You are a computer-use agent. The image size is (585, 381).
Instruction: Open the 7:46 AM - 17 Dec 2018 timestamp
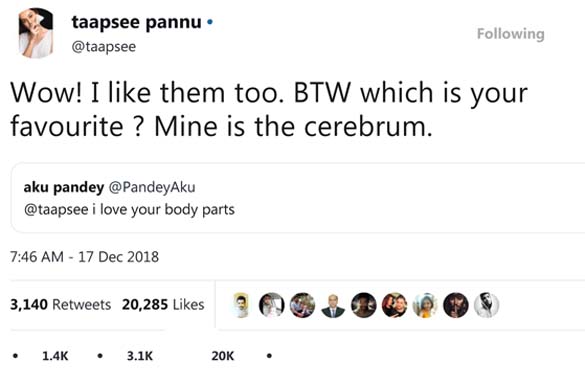pyautogui.click(x=84, y=257)
